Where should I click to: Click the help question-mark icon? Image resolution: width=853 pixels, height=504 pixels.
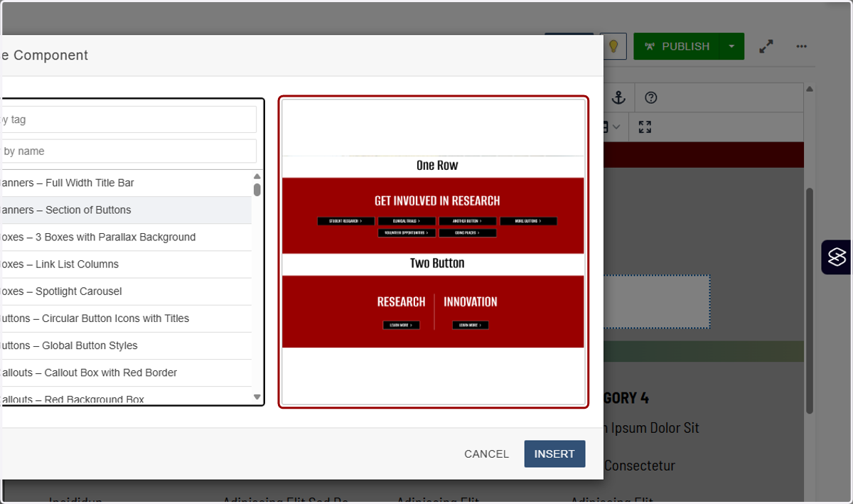pyautogui.click(x=650, y=98)
